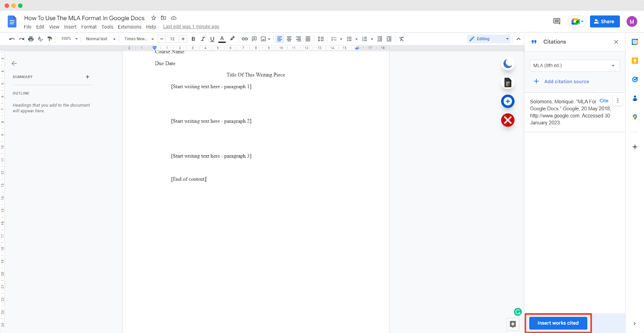Screen dimensions: 644x333
Task: Center align the text
Action: click(x=289, y=39)
